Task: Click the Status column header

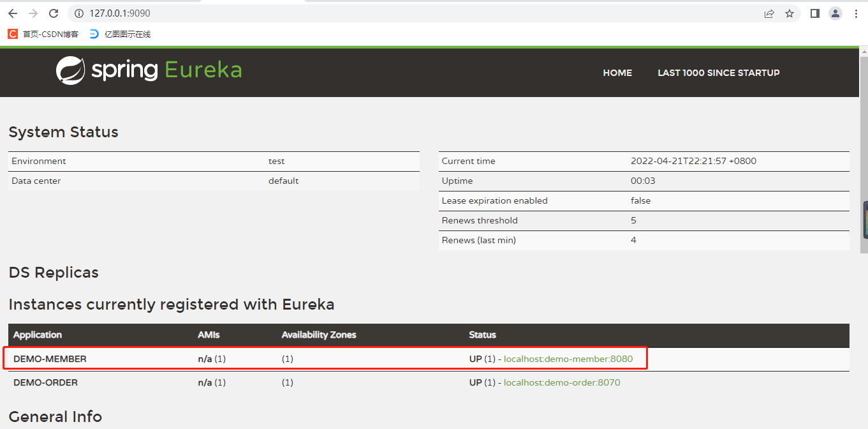Action: point(482,335)
